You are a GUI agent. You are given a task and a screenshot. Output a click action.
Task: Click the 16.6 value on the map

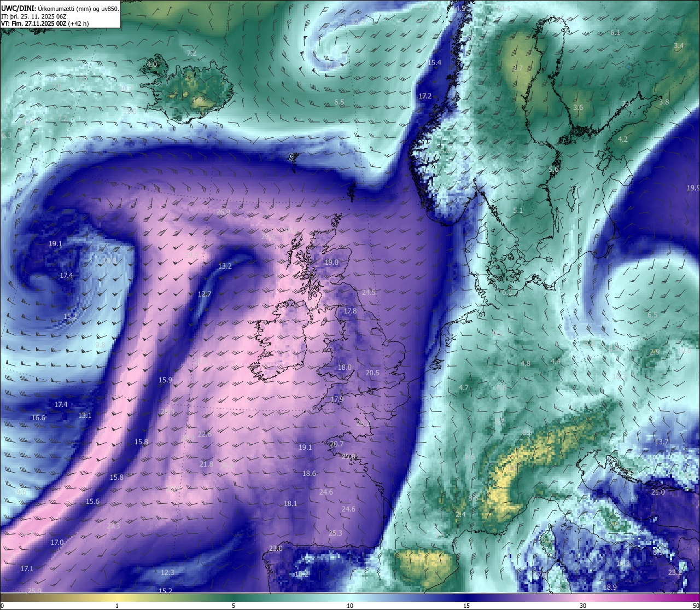38,418
